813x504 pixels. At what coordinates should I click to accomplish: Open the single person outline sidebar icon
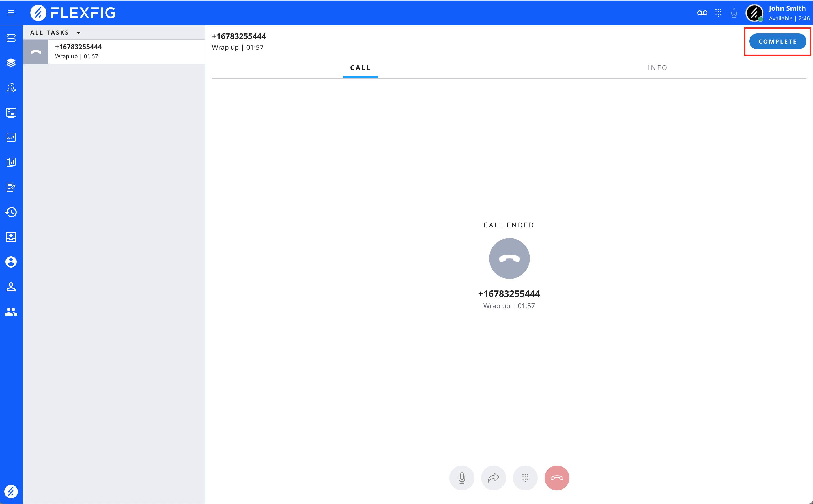(x=11, y=287)
